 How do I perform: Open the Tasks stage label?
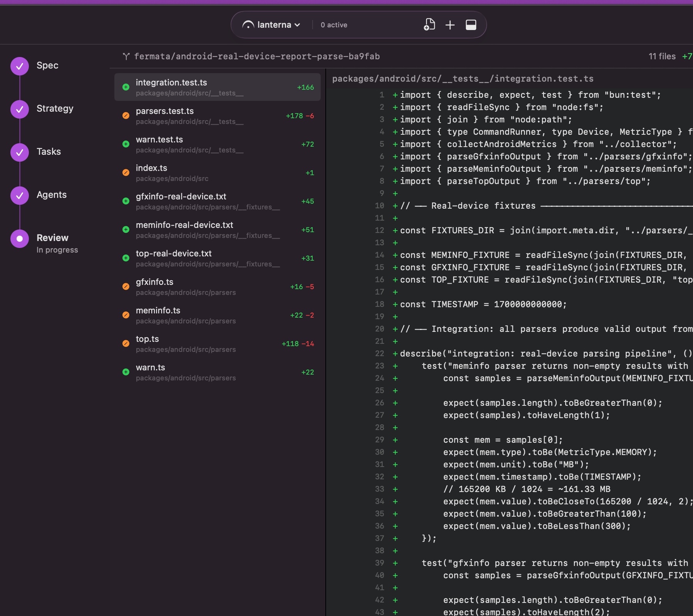[49, 152]
